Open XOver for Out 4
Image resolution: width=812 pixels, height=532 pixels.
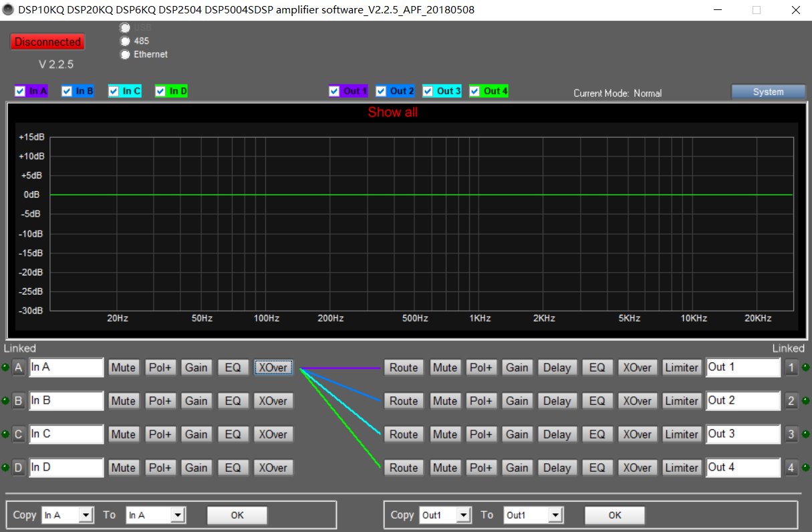coord(637,468)
